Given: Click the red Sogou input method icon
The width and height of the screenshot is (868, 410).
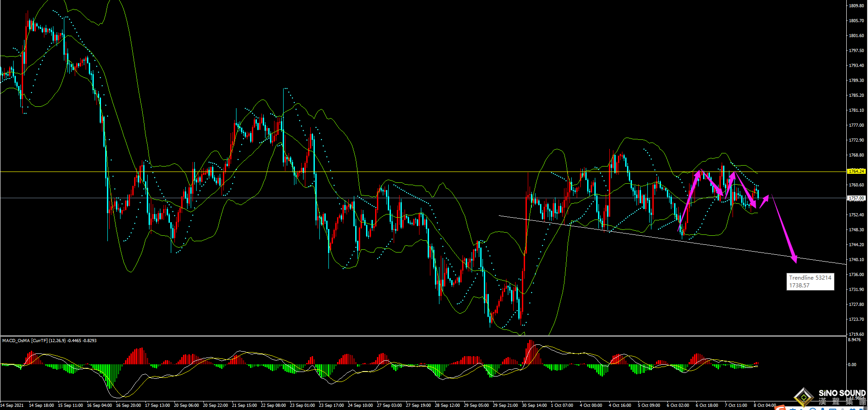Looking at the screenshot, I should [781, 408].
